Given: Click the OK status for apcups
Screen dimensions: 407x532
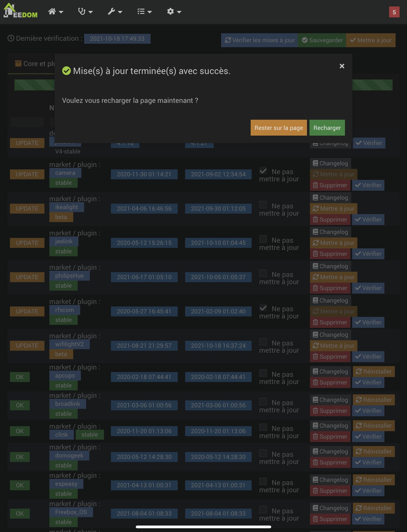Looking at the screenshot, I should pos(20,377).
